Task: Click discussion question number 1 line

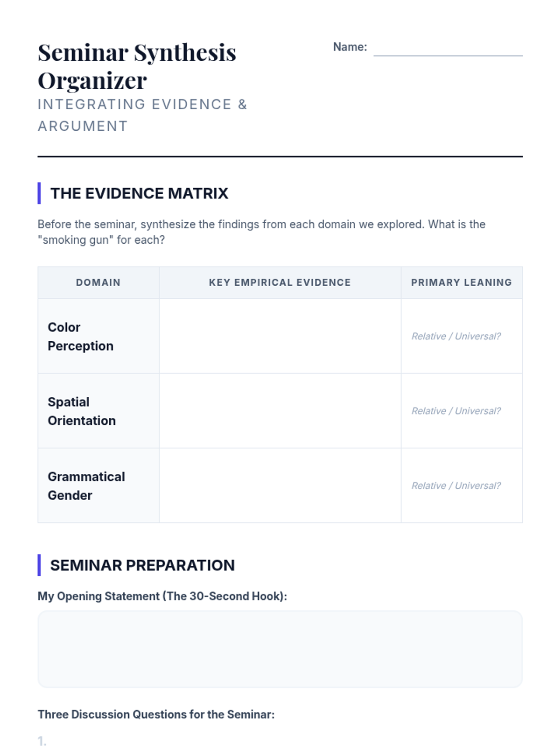Action: coord(280,741)
